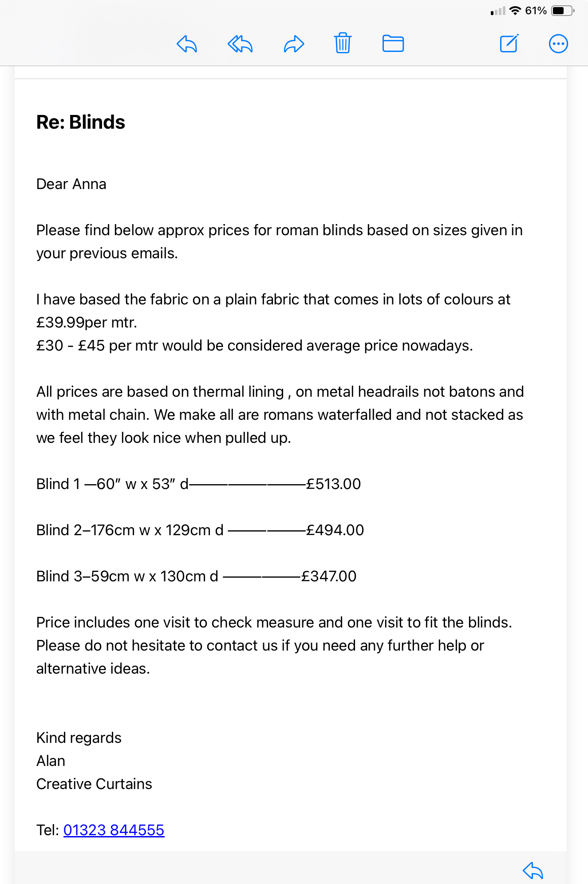Tap the Wi-Fi status icon
The height and width of the screenshot is (884, 588).
tap(515, 11)
